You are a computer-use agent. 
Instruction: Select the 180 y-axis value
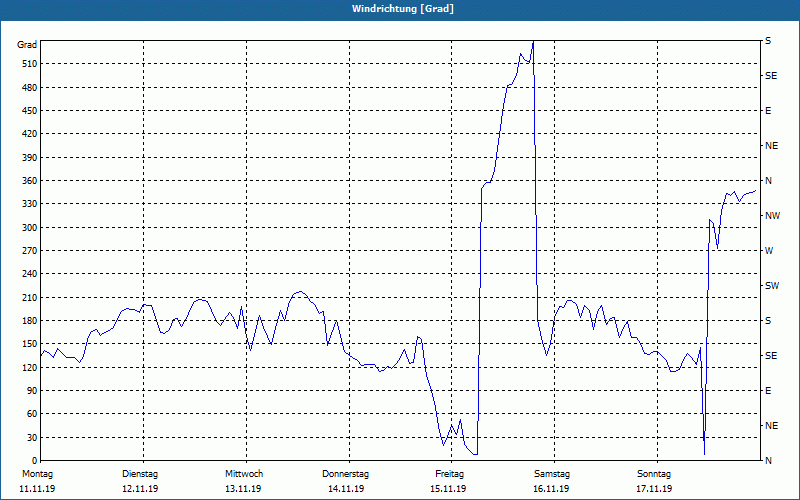(x=31, y=321)
